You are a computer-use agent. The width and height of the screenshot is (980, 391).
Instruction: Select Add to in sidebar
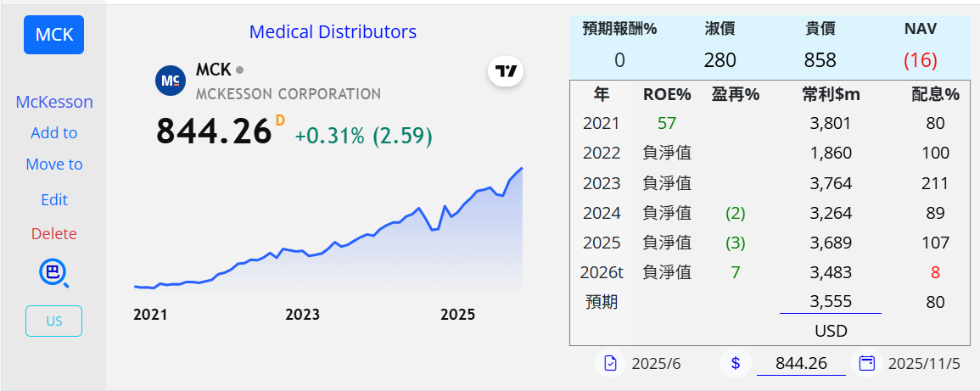point(54,133)
